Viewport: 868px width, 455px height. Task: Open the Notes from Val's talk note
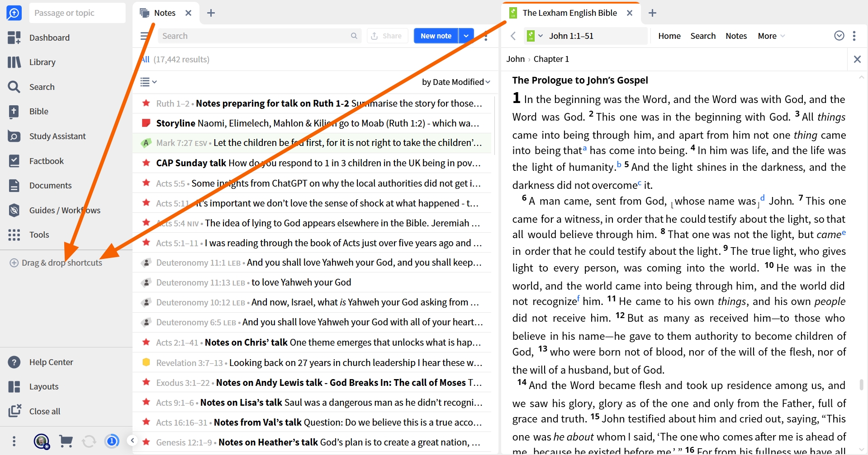[312, 422]
